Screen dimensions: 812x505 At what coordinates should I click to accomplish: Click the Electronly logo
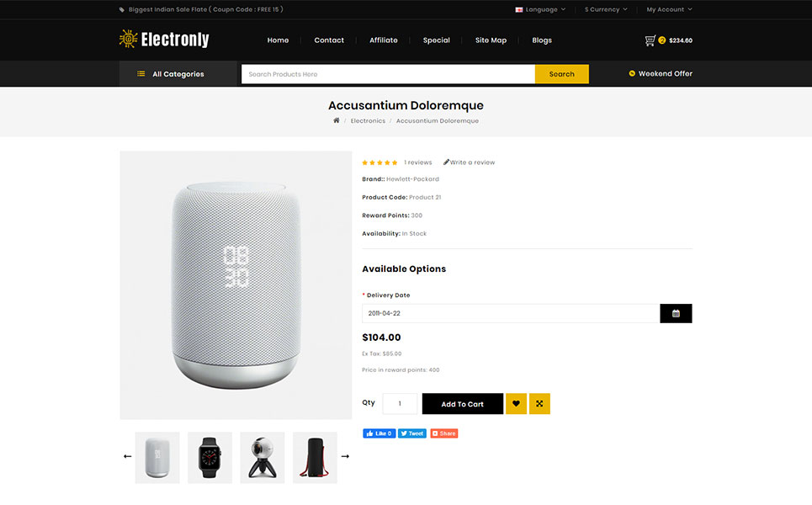164,40
